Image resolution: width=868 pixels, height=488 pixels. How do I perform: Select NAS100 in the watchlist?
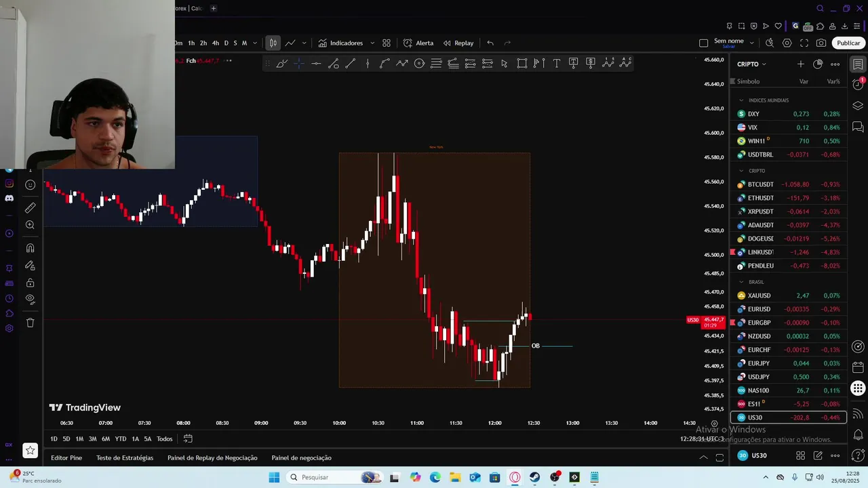pos(789,390)
